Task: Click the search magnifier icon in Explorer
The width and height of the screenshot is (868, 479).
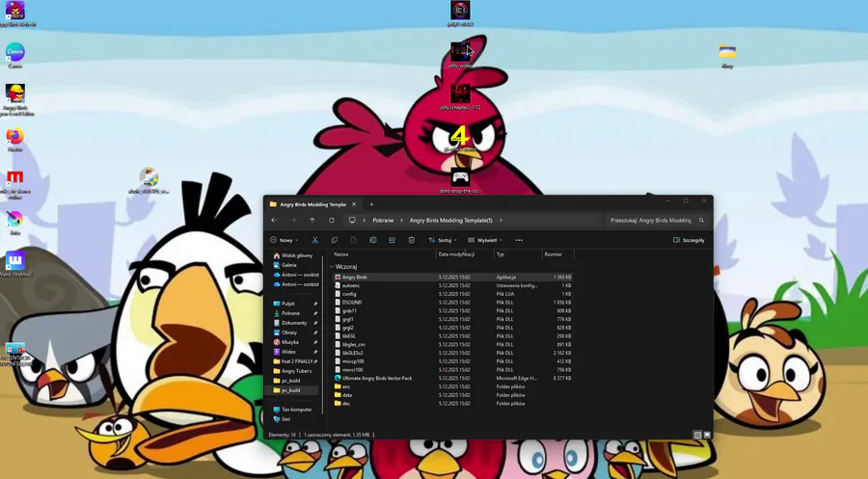Action: (701, 220)
